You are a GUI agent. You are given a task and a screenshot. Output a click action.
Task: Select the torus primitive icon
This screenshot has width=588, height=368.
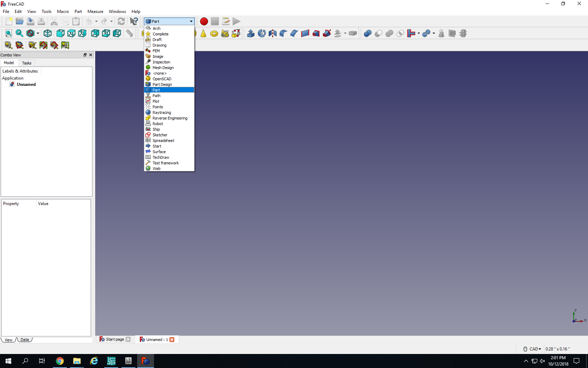coord(214,34)
